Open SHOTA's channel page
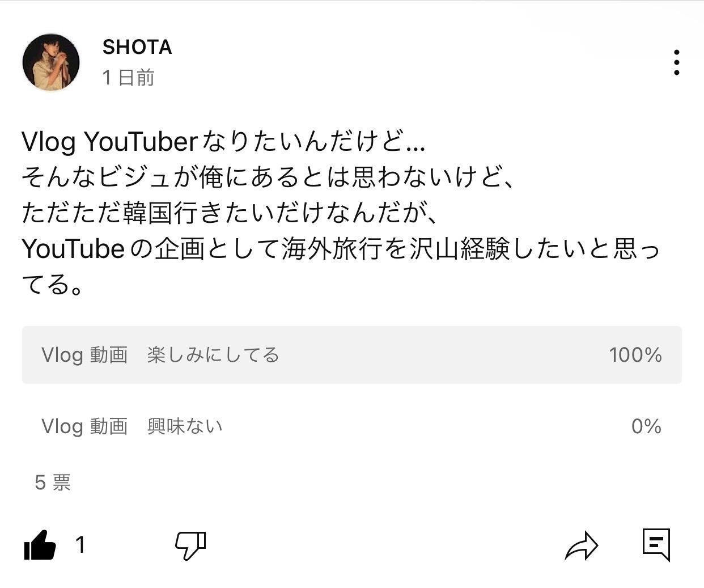 [136, 48]
